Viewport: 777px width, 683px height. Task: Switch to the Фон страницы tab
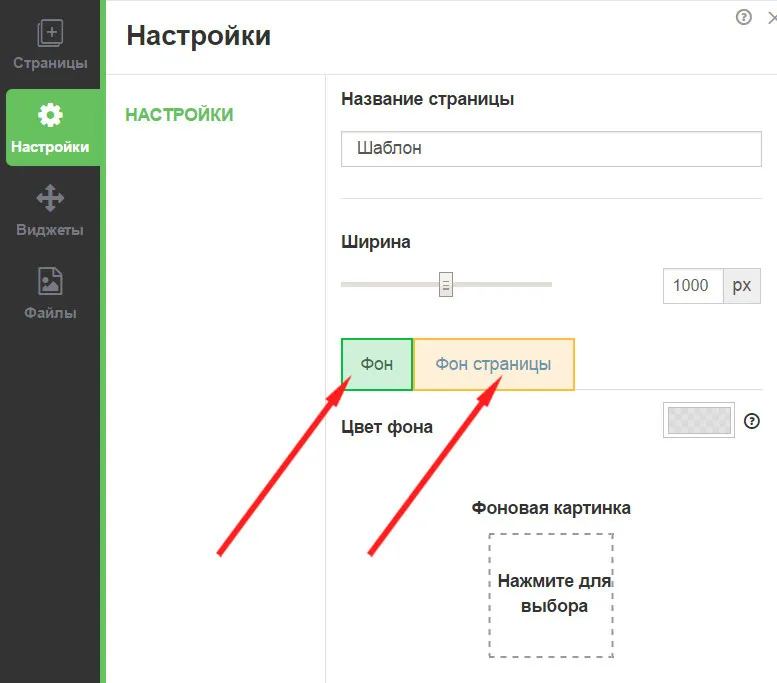(494, 364)
